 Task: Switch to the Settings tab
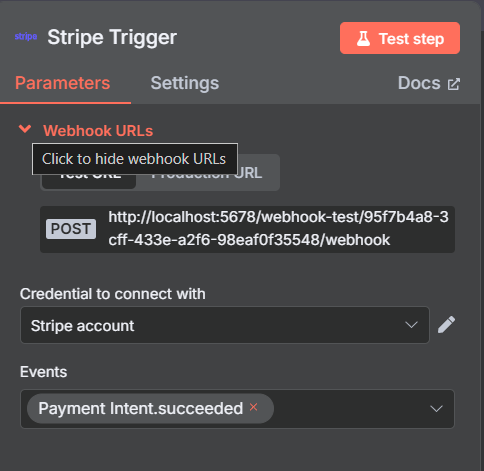(185, 83)
